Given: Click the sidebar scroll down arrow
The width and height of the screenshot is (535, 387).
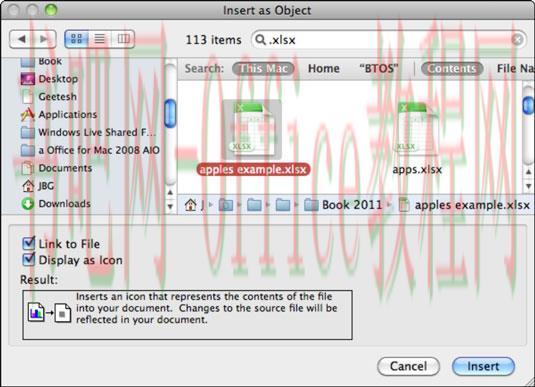Looking at the screenshot, I should click(170, 206).
